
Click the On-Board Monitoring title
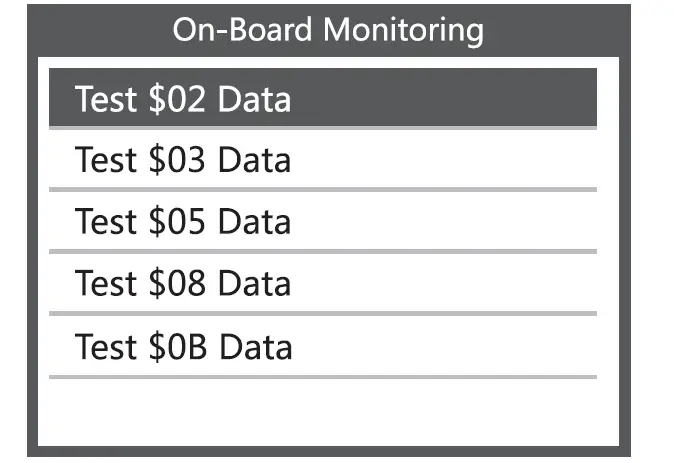point(328,30)
